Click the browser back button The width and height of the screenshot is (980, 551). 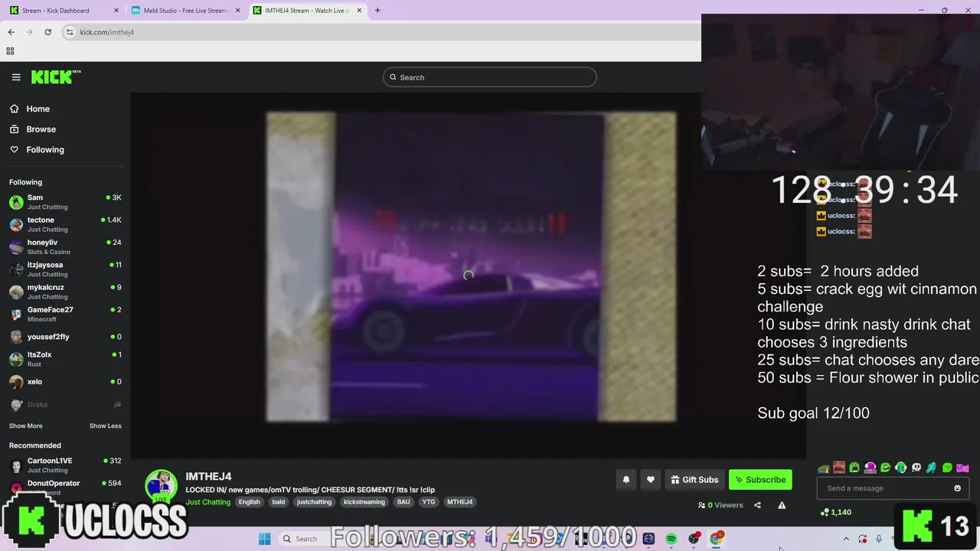coord(11,32)
